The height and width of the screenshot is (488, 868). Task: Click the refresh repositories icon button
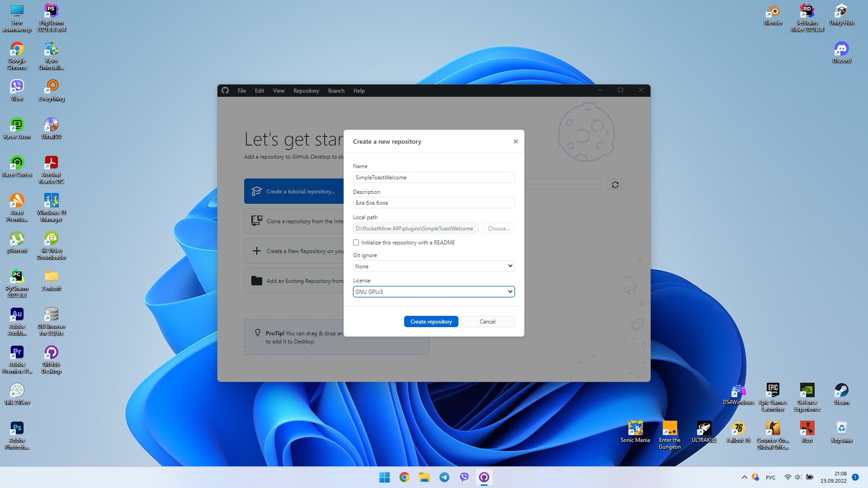coord(615,185)
